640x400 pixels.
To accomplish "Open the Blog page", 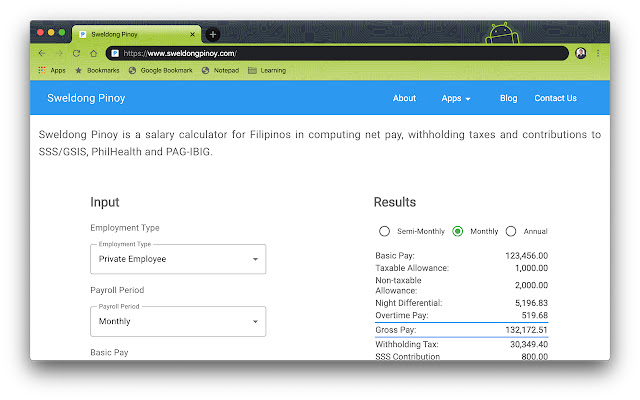I will pyautogui.click(x=509, y=98).
